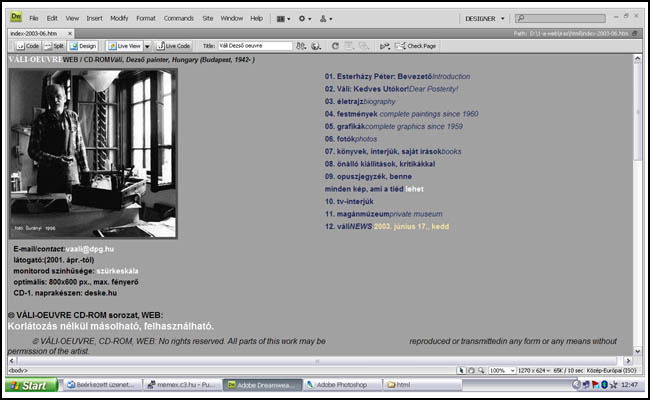Open the DESIGNER workspace switcher dropdown

click(485, 19)
